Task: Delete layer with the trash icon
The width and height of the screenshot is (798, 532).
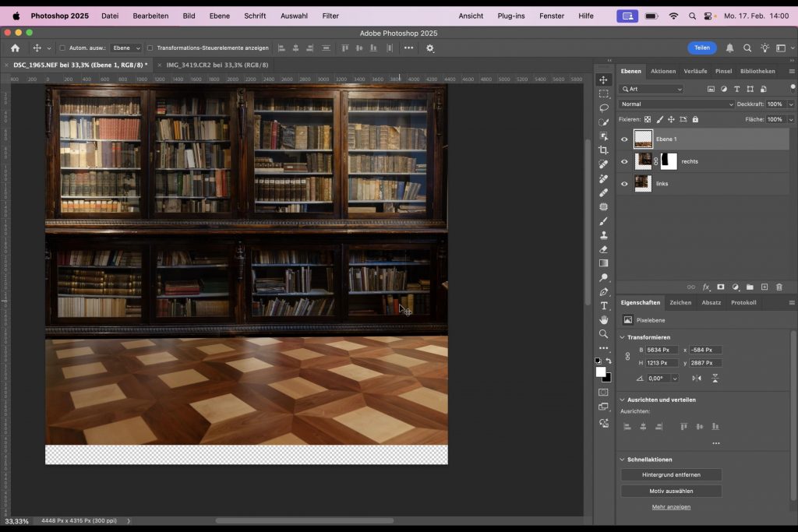Action: click(779, 287)
